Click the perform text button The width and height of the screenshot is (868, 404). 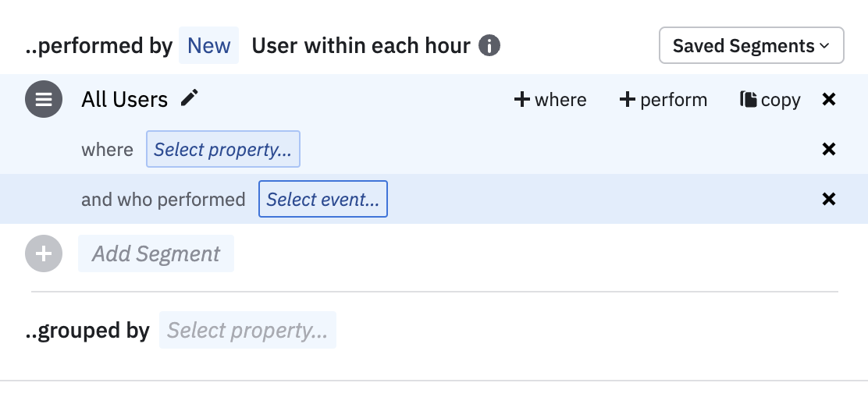(x=674, y=100)
